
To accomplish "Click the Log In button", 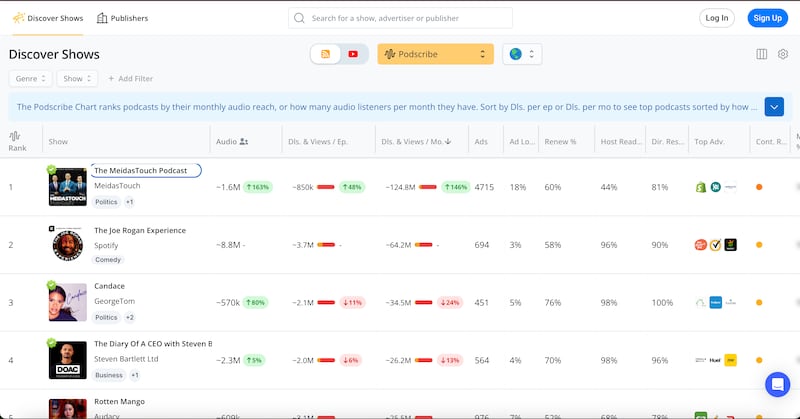I will (717, 18).
